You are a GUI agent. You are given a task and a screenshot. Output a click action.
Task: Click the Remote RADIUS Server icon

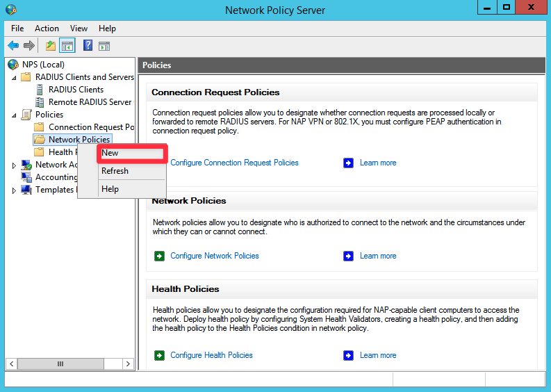(x=40, y=102)
